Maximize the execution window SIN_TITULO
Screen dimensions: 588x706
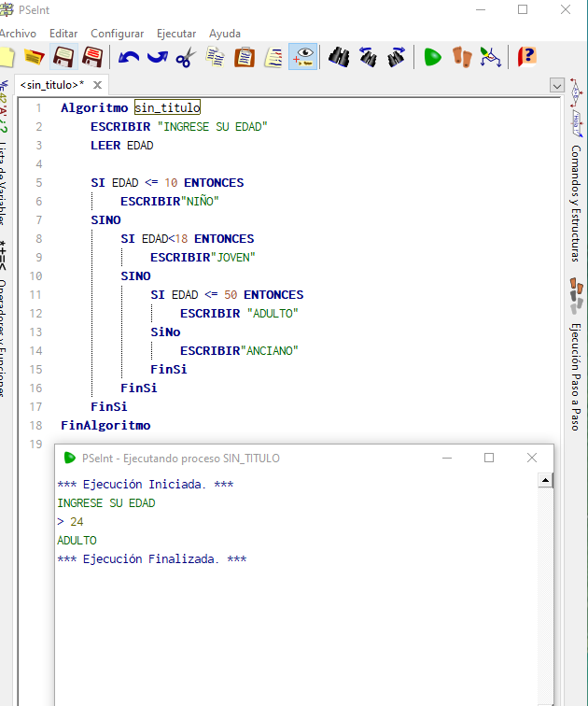489,458
